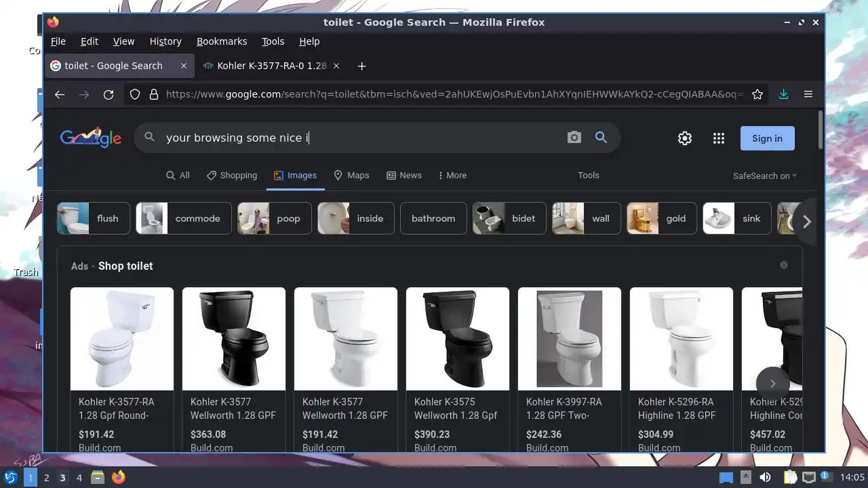868x488 pixels.
Task: Open the Tools menu in menu bar
Action: pyautogui.click(x=273, y=41)
